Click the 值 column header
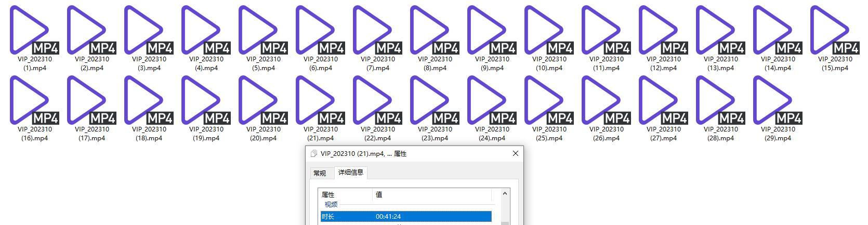The width and height of the screenshot is (868, 225). (x=432, y=194)
